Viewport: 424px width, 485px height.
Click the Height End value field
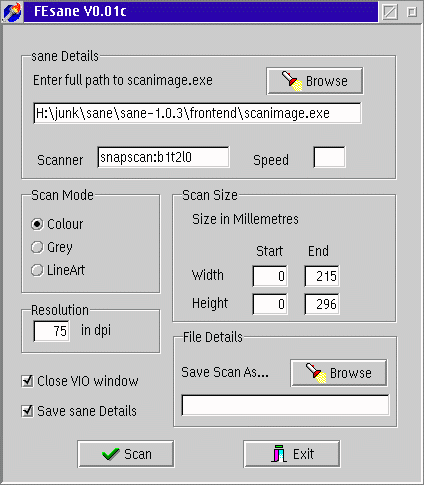[322, 304]
